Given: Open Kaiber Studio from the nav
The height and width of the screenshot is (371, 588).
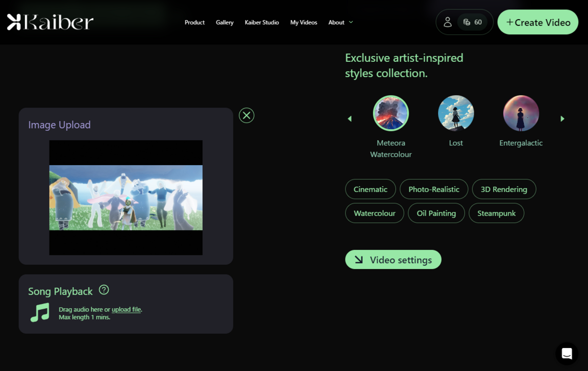Looking at the screenshot, I should [262, 23].
